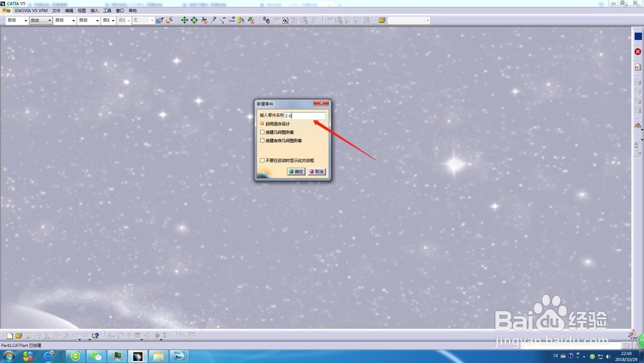Close the 新建零件 dialog
644x363 pixels.
click(321, 103)
